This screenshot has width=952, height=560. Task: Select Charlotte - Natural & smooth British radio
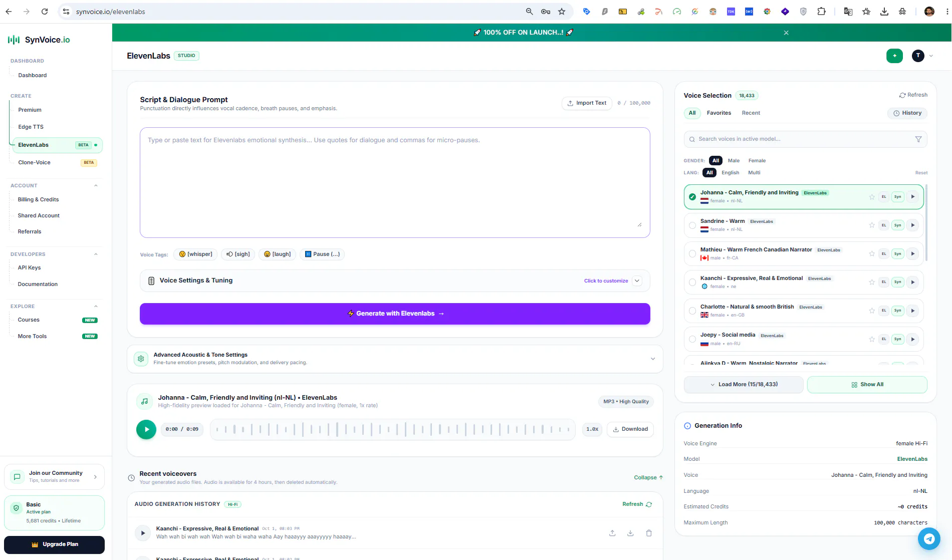(692, 311)
